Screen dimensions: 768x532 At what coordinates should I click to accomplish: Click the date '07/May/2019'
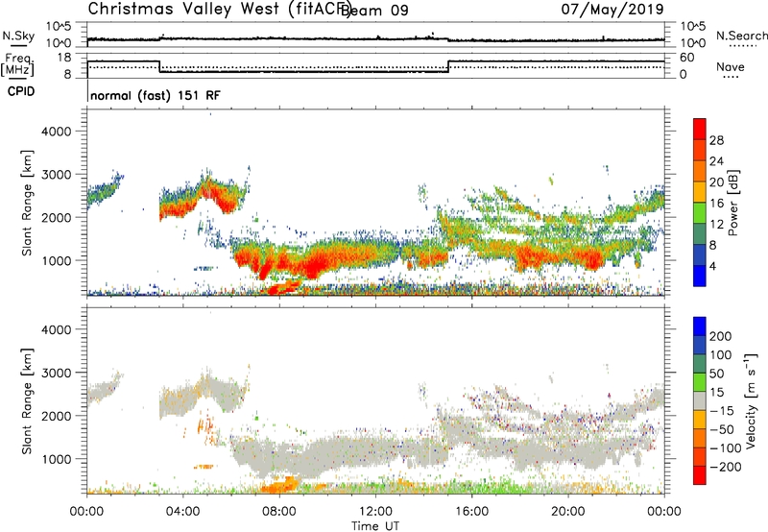[x=612, y=10]
